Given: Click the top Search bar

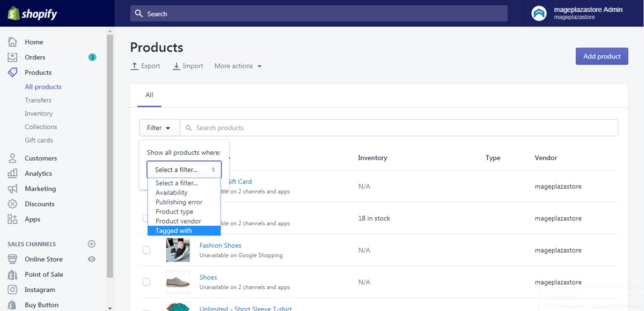Looking at the screenshot, I should (319, 13).
